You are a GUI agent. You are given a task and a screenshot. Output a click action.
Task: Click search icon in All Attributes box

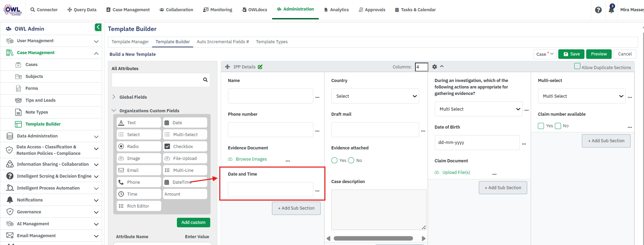(205, 80)
